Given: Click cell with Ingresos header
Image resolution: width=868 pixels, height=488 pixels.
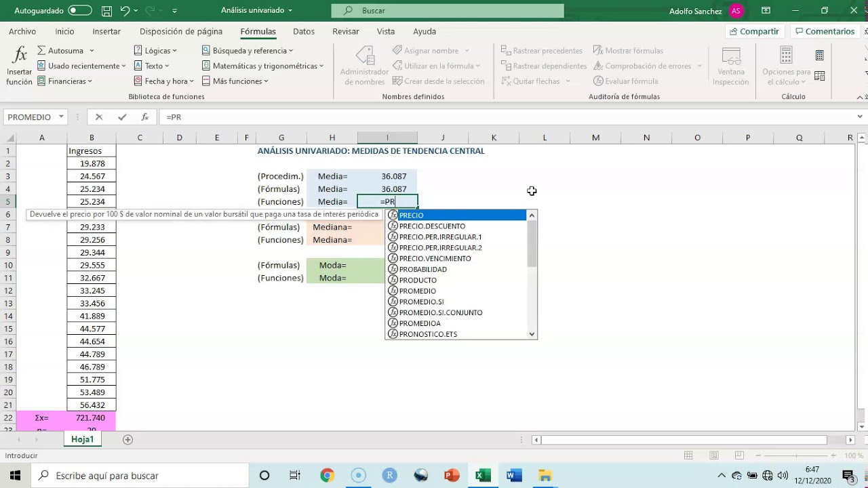Looking at the screenshot, I should (x=92, y=151).
